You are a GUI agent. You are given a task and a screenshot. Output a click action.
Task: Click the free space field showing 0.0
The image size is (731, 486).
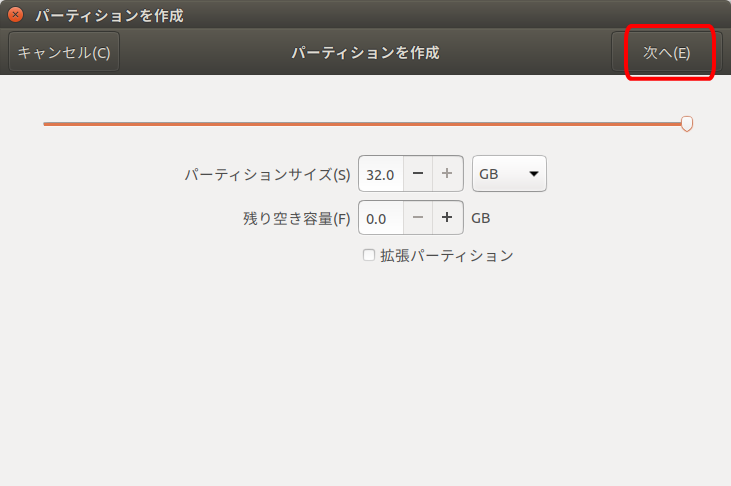[x=381, y=218]
